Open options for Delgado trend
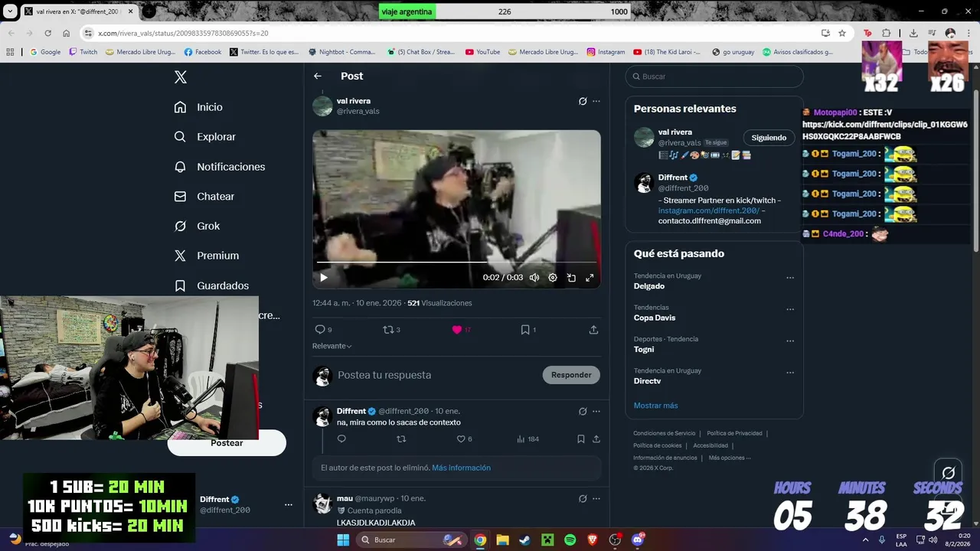 click(790, 278)
